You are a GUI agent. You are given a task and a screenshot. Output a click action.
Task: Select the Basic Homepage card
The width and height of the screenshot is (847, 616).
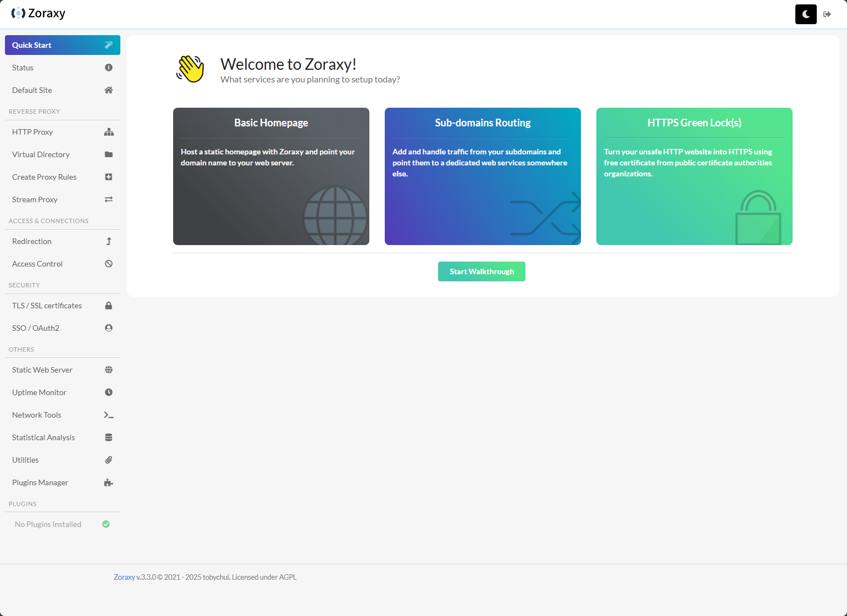point(271,176)
